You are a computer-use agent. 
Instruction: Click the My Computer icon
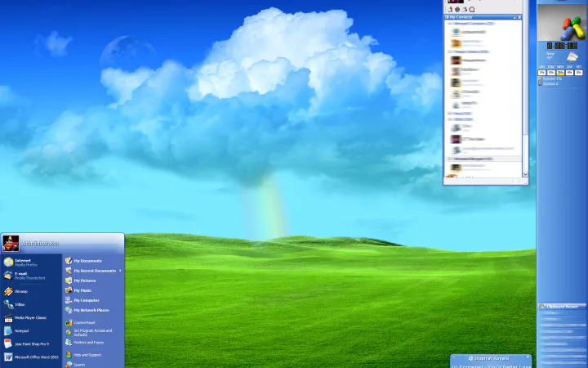(69, 300)
